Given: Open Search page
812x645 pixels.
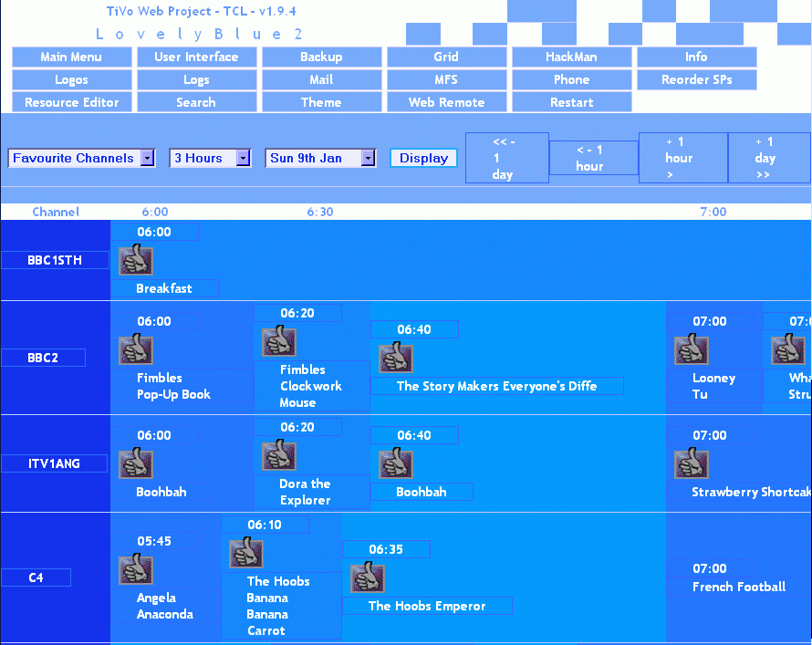Looking at the screenshot, I should [197, 102].
